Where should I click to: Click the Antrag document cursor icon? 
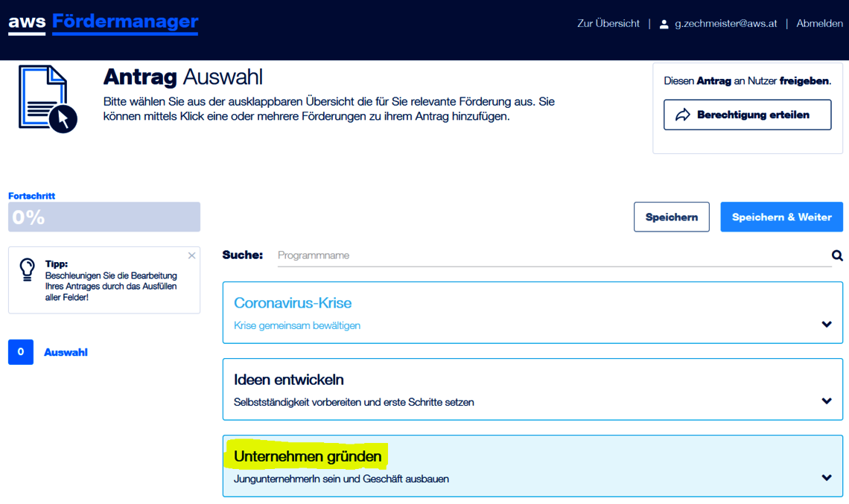pos(48,99)
